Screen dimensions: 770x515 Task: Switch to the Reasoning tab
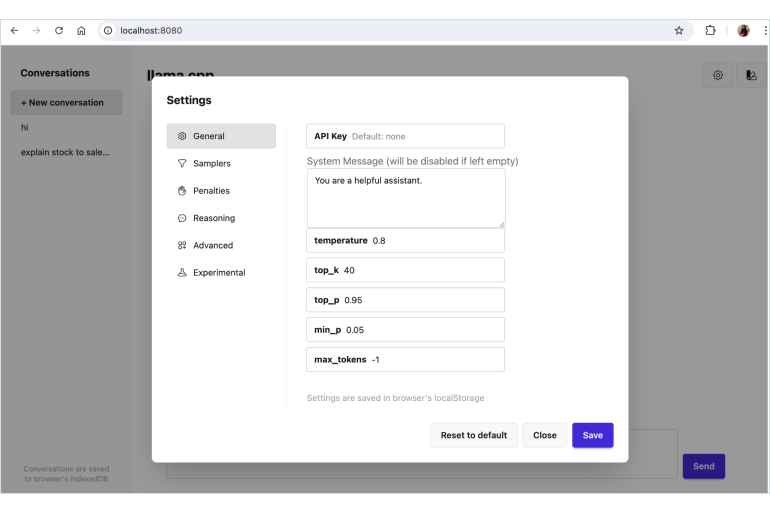click(221, 218)
